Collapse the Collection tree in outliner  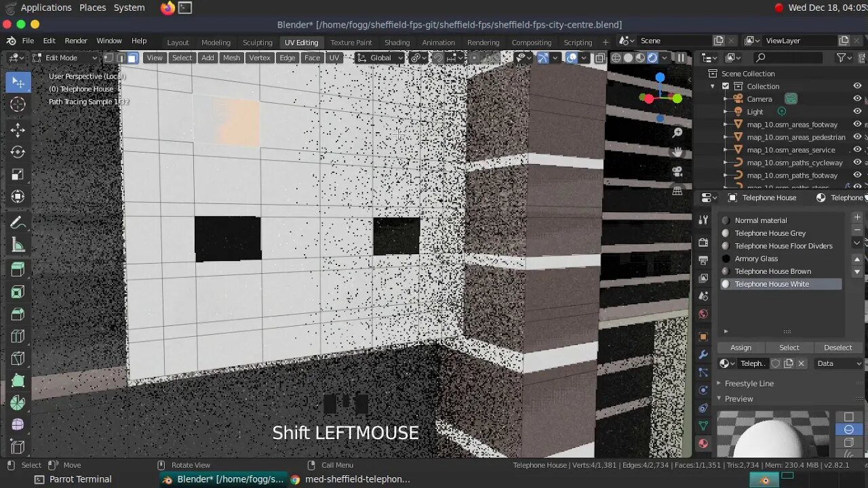(x=712, y=86)
